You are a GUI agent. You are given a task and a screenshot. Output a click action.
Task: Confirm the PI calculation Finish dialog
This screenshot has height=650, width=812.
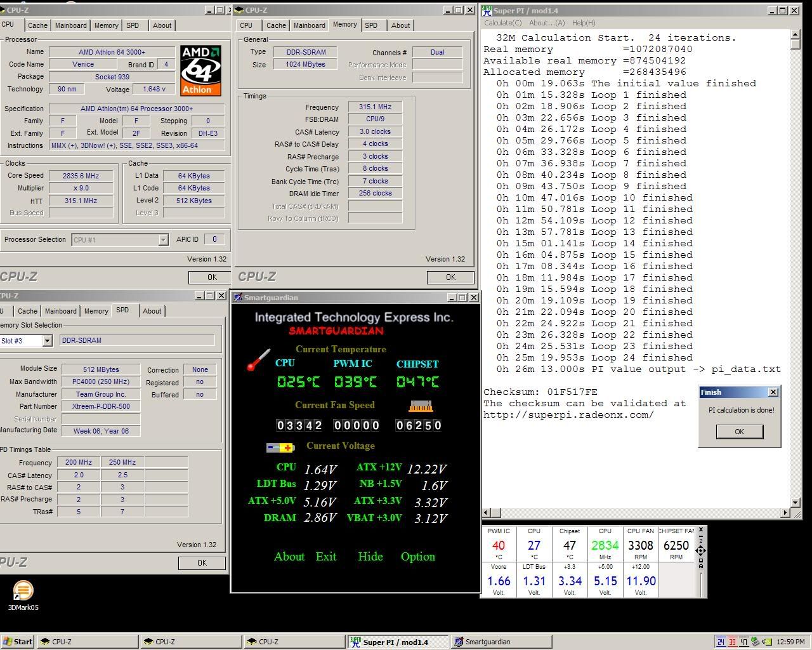[739, 432]
